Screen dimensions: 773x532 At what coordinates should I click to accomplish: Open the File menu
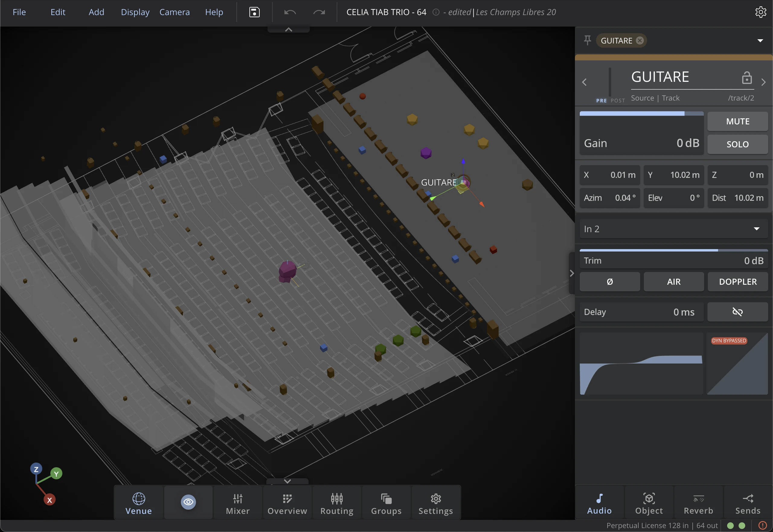point(19,12)
